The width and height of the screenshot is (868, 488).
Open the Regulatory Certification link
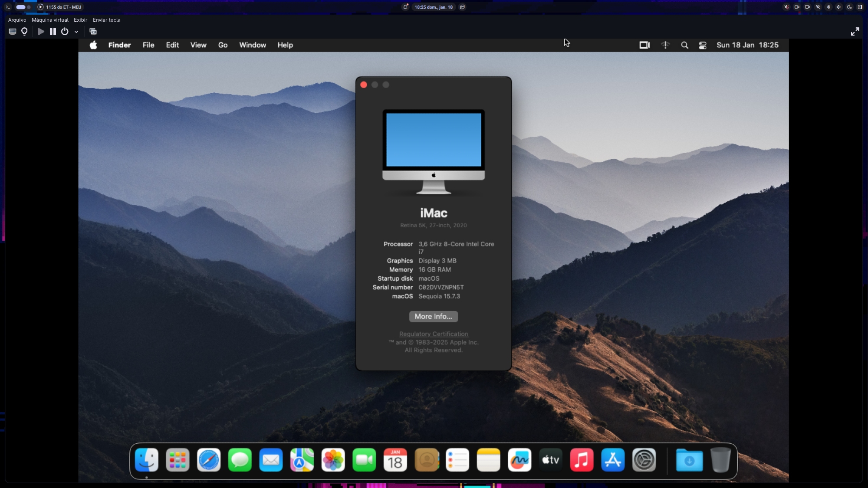pyautogui.click(x=434, y=334)
